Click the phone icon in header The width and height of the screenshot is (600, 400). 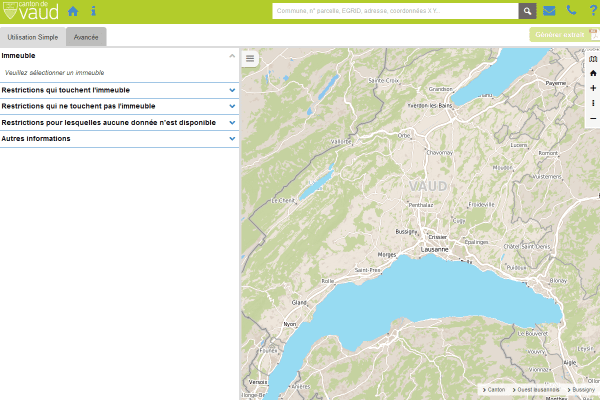571,10
